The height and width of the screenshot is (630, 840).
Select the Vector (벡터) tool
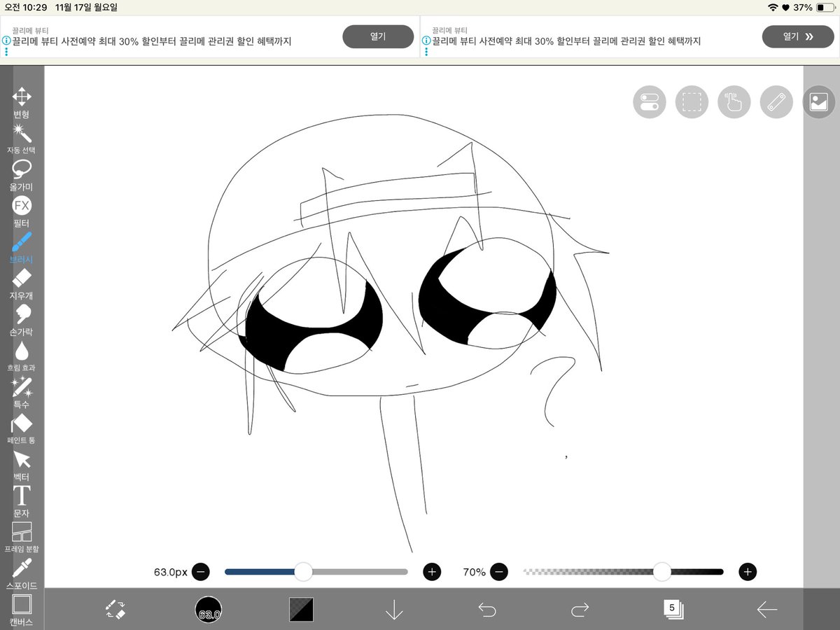pyautogui.click(x=22, y=460)
